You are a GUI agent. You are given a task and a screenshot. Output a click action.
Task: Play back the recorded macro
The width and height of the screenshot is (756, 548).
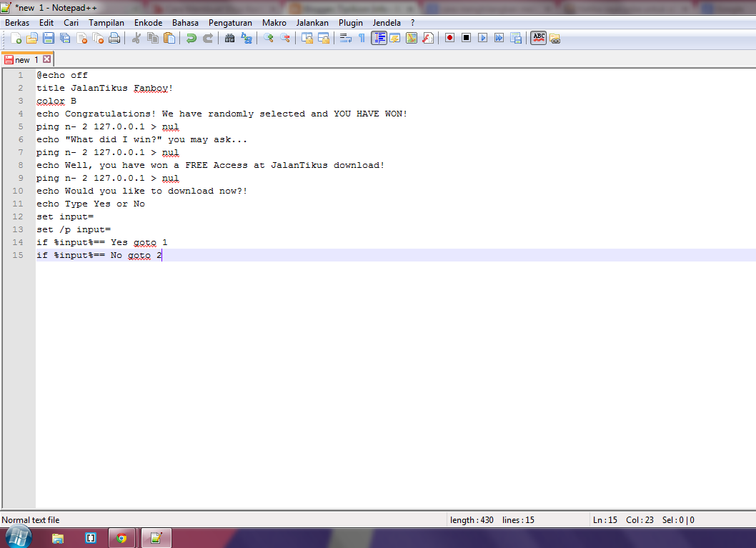tap(482, 38)
